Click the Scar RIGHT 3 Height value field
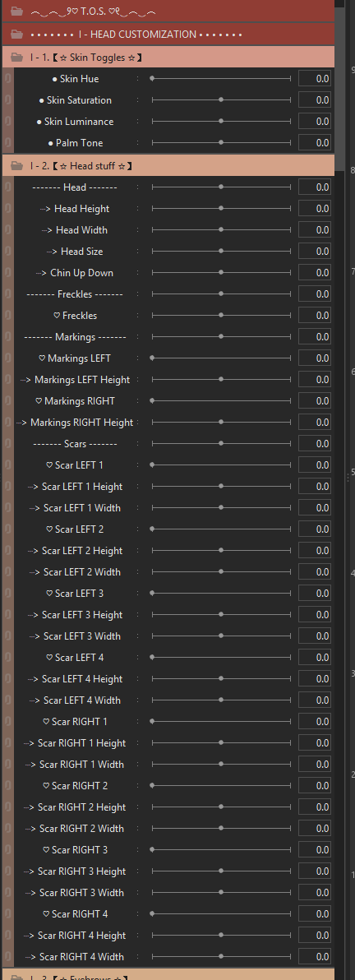355x980 pixels. pyautogui.click(x=315, y=871)
